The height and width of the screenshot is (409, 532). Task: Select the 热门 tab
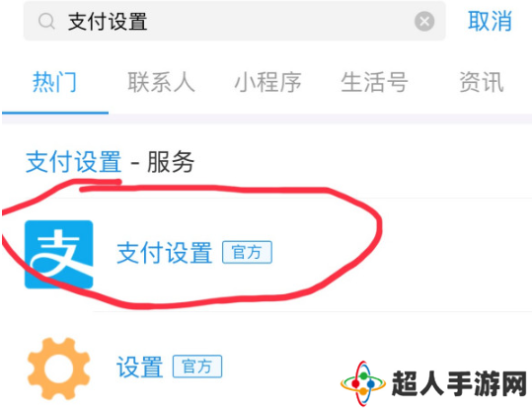(x=54, y=82)
